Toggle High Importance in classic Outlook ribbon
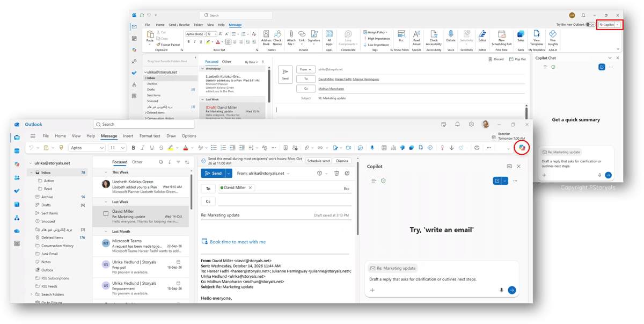 coord(377,39)
